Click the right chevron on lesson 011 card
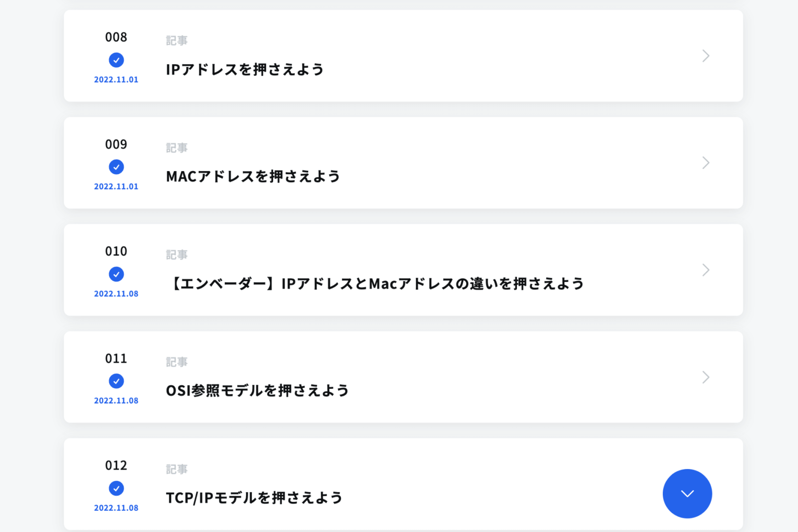Image resolution: width=798 pixels, height=532 pixels. (706, 377)
